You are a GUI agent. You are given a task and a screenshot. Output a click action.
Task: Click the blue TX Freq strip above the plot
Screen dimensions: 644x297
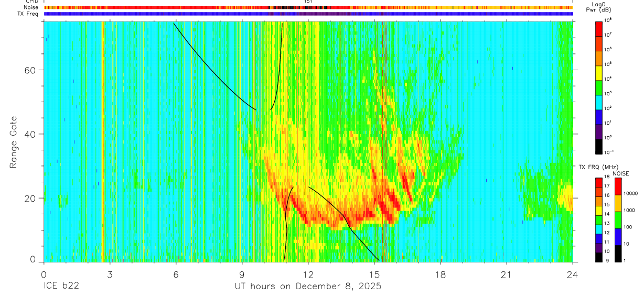click(308, 14)
